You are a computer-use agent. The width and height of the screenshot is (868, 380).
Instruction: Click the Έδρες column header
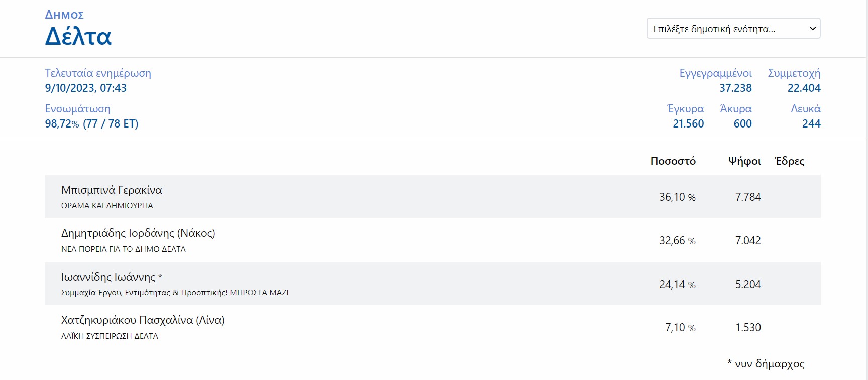[x=790, y=161]
